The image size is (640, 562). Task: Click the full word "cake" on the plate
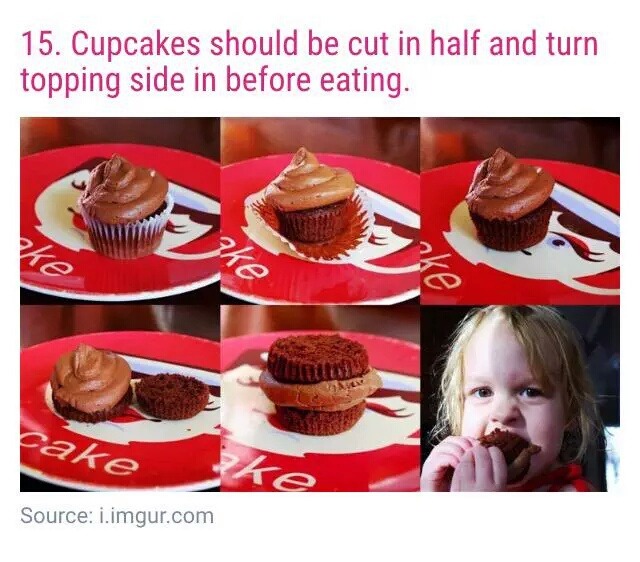[x=78, y=453]
